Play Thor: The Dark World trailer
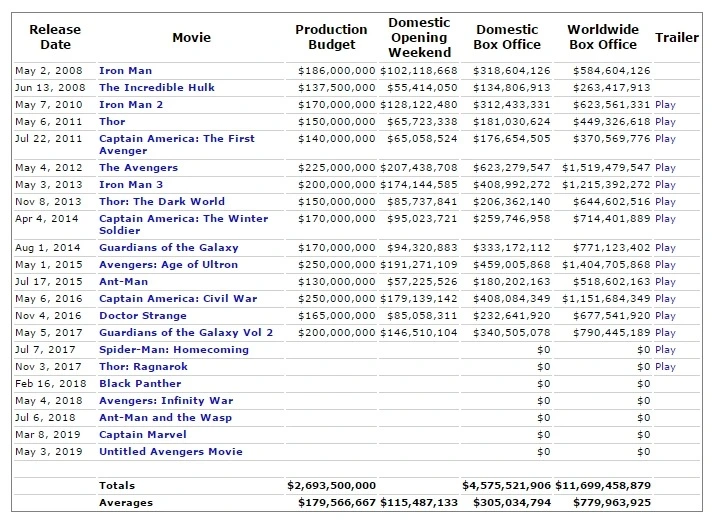This screenshot has height=520, width=715. tap(665, 202)
